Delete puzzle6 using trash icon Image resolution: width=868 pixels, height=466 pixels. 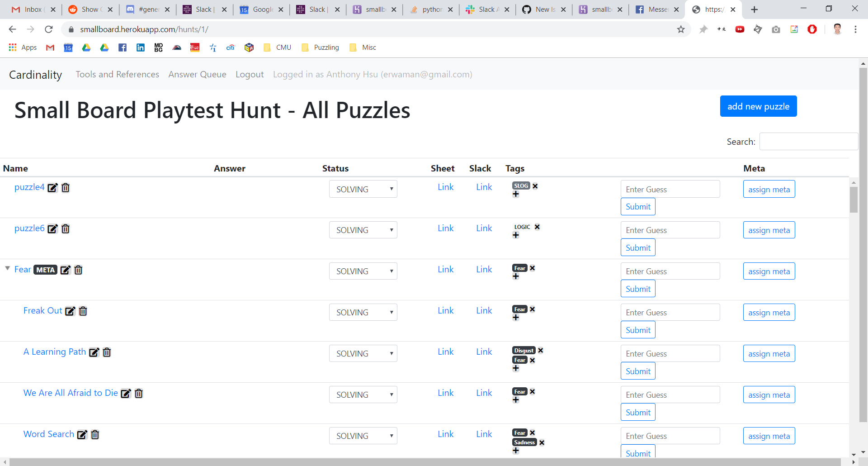(x=66, y=229)
